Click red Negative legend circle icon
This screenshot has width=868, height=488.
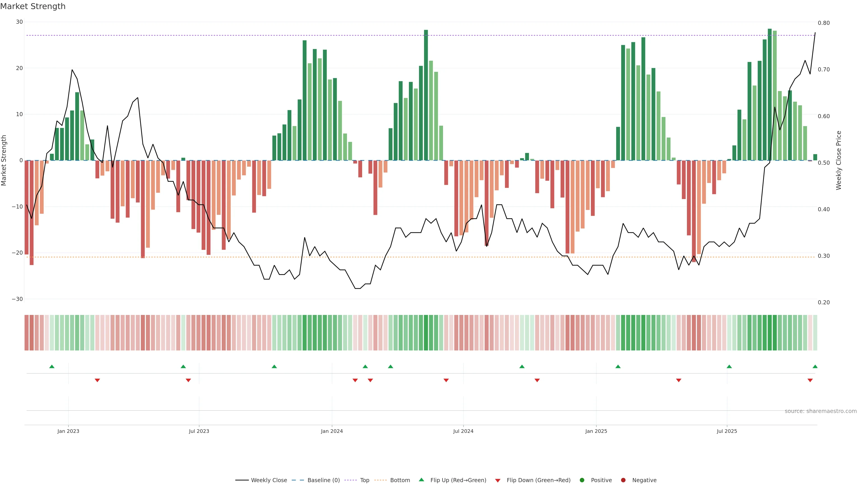click(623, 480)
